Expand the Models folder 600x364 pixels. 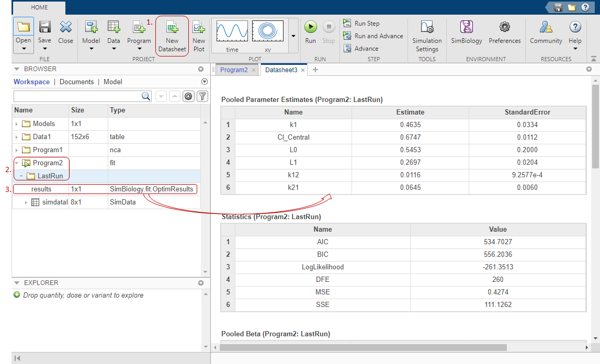pyautogui.click(x=17, y=124)
